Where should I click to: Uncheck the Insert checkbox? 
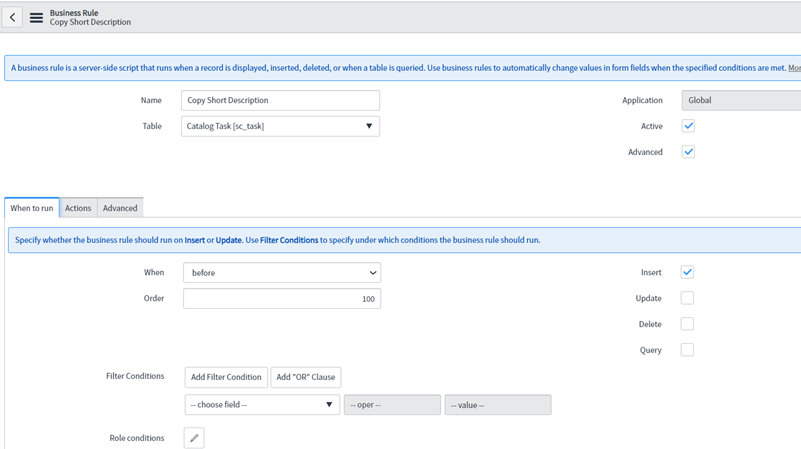point(687,272)
